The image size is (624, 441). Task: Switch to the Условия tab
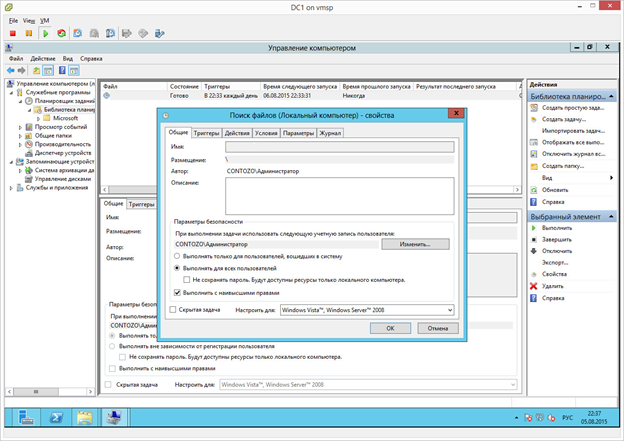pos(266,133)
